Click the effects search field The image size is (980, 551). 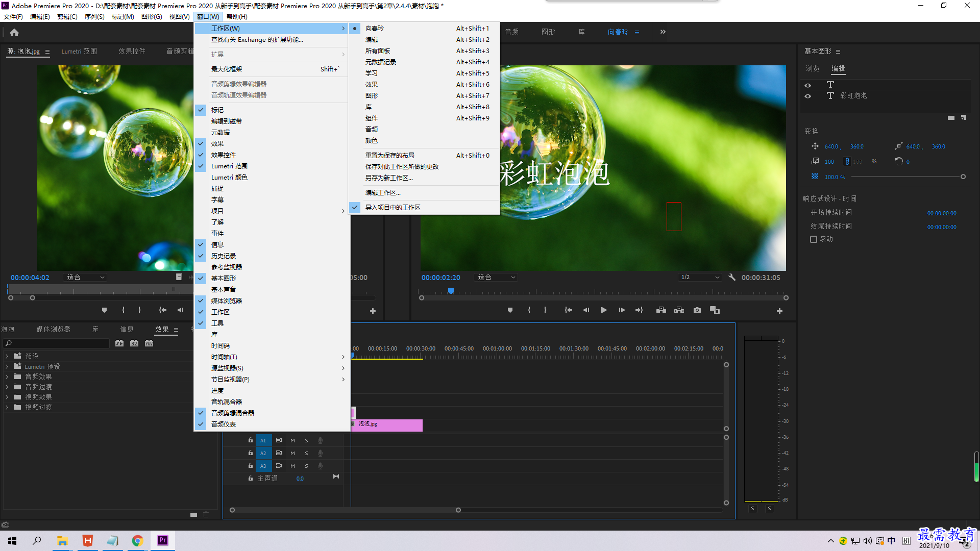pos(56,343)
